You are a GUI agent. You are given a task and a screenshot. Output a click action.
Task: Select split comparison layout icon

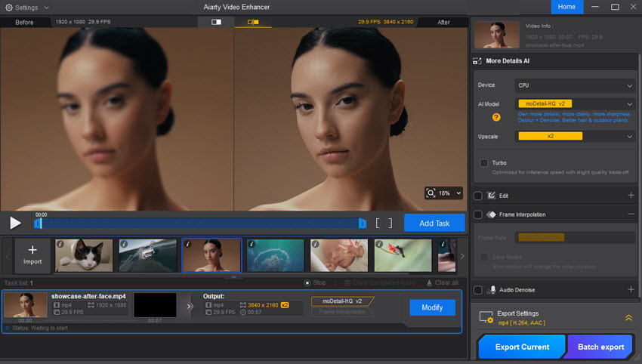coord(252,22)
